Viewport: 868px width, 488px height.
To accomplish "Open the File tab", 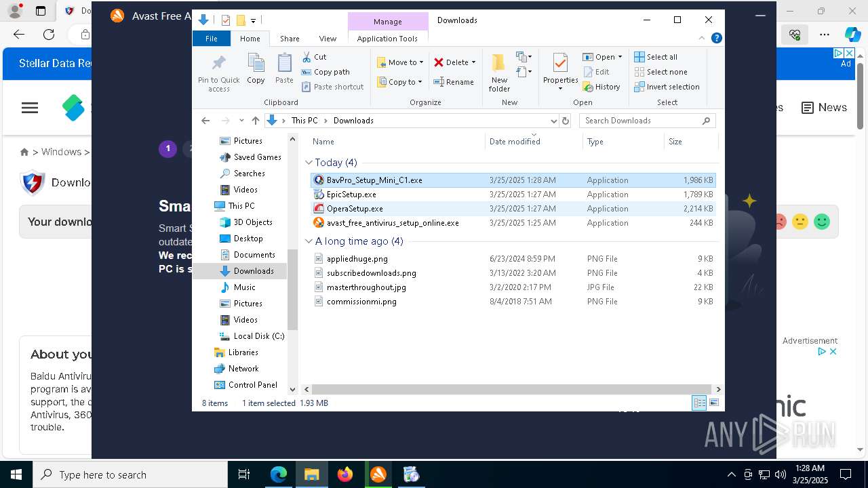I will [212, 39].
